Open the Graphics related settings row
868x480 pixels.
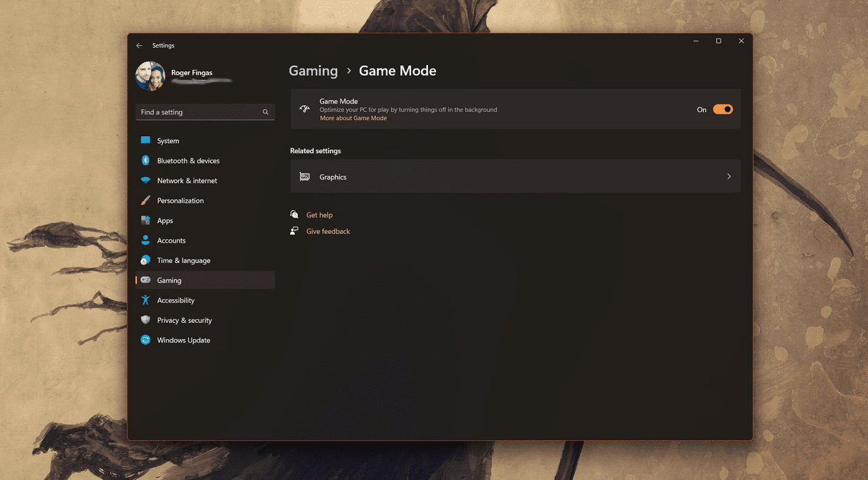(515, 177)
